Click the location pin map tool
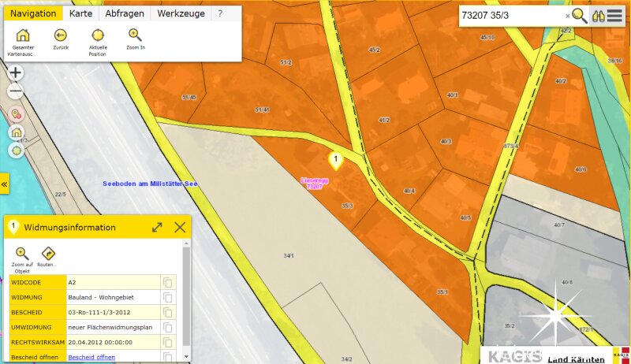This screenshot has height=364, width=631. click(16, 114)
